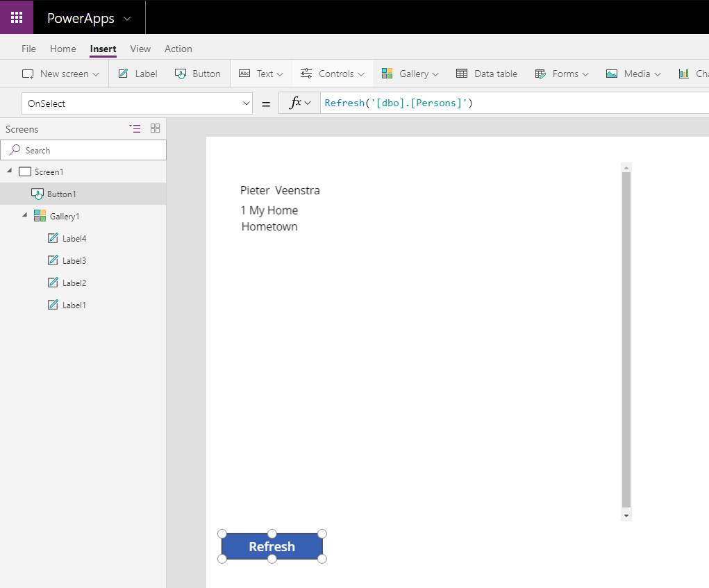
Task: Click the Gallery ribbon icon
Action: [x=387, y=74]
